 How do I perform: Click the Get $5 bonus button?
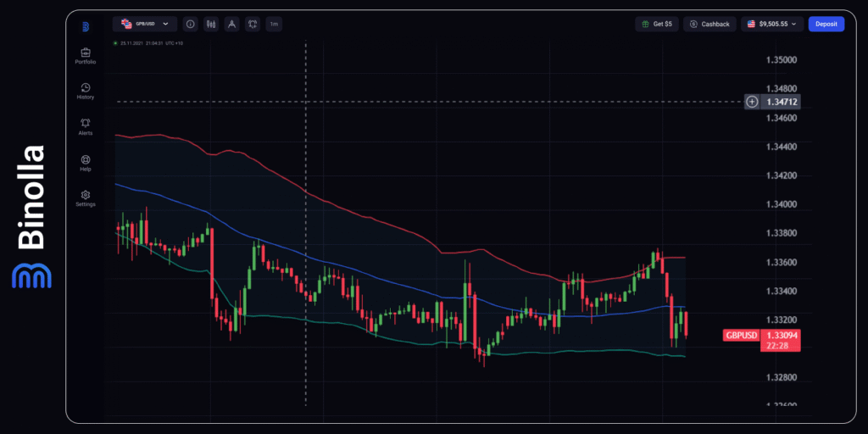[657, 24]
